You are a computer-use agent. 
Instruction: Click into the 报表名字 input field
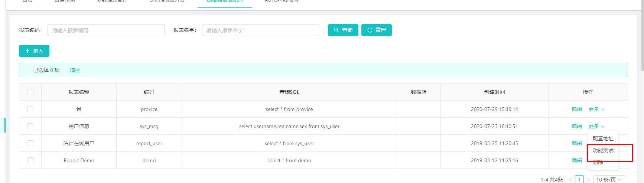(260, 30)
